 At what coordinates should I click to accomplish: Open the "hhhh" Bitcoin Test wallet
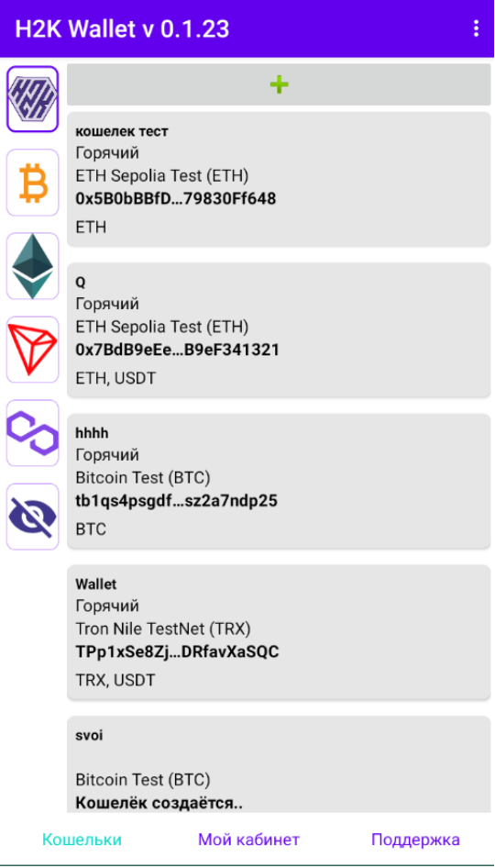click(279, 482)
